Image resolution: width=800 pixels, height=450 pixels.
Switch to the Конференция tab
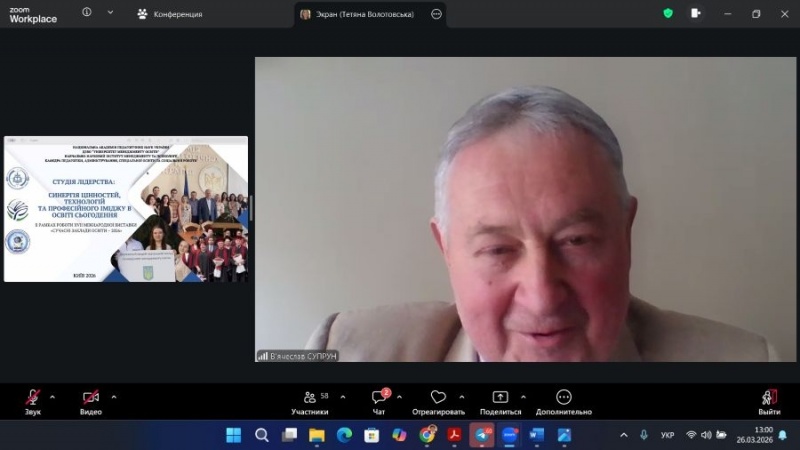click(x=170, y=14)
